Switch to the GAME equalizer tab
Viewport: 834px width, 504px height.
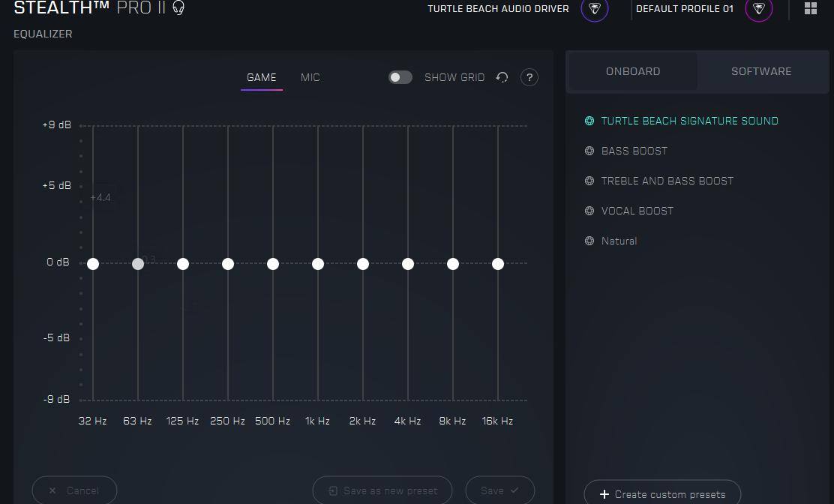(262, 77)
